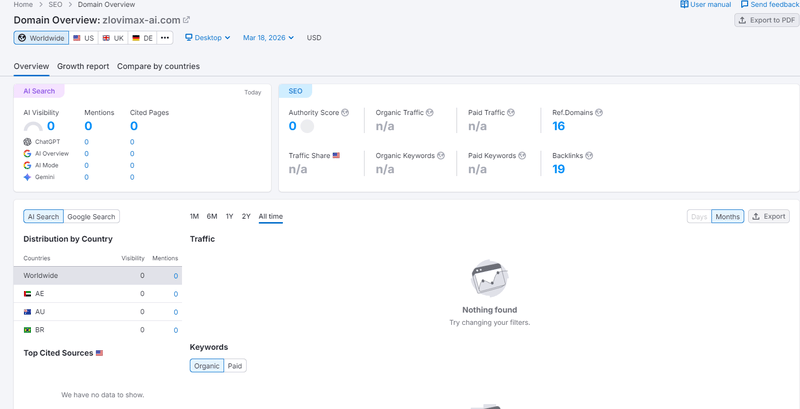Select the UK database toggle
800x409 pixels.
click(113, 38)
